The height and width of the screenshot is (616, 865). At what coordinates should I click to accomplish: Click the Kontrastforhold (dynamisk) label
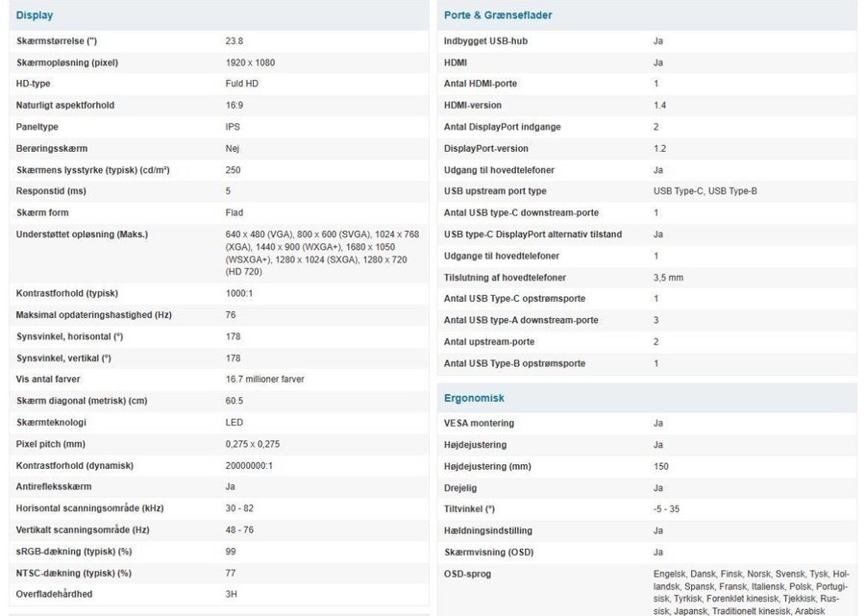(x=75, y=465)
